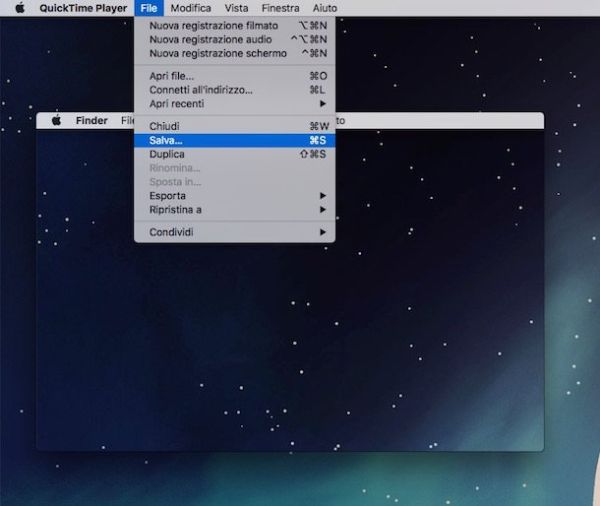Select Apri file… from the menu
This screenshot has height=506, width=600.
(172, 75)
